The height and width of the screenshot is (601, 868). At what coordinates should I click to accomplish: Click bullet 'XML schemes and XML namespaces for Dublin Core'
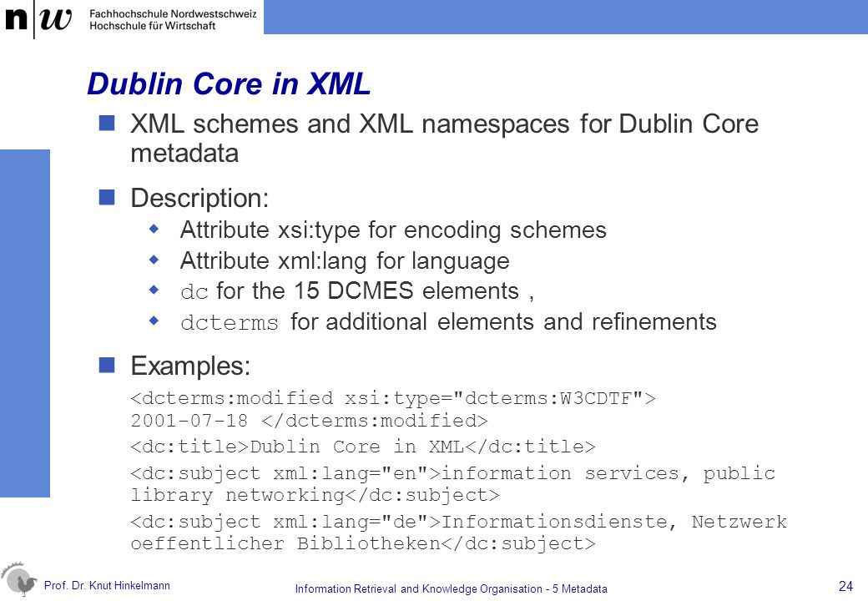pyautogui.click(x=444, y=124)
